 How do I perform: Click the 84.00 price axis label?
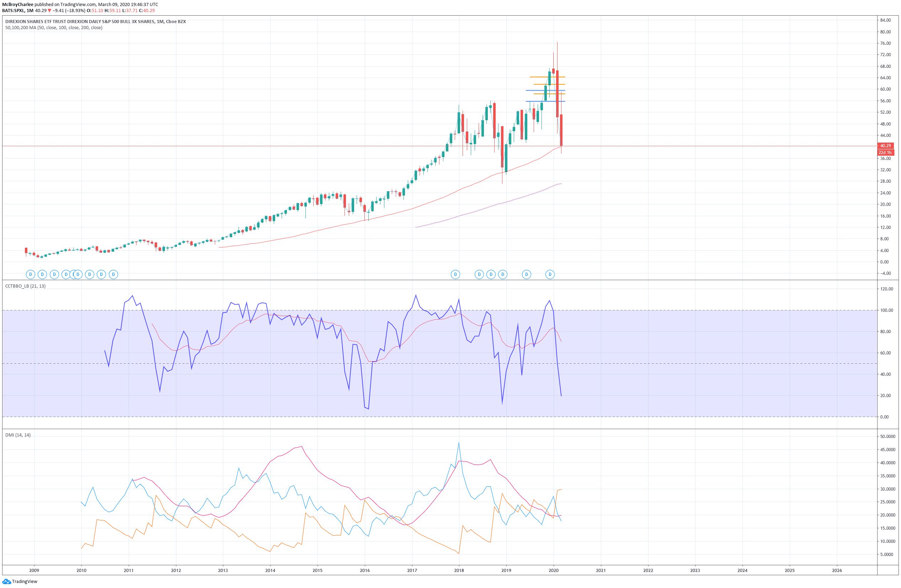tap(885, 20)
